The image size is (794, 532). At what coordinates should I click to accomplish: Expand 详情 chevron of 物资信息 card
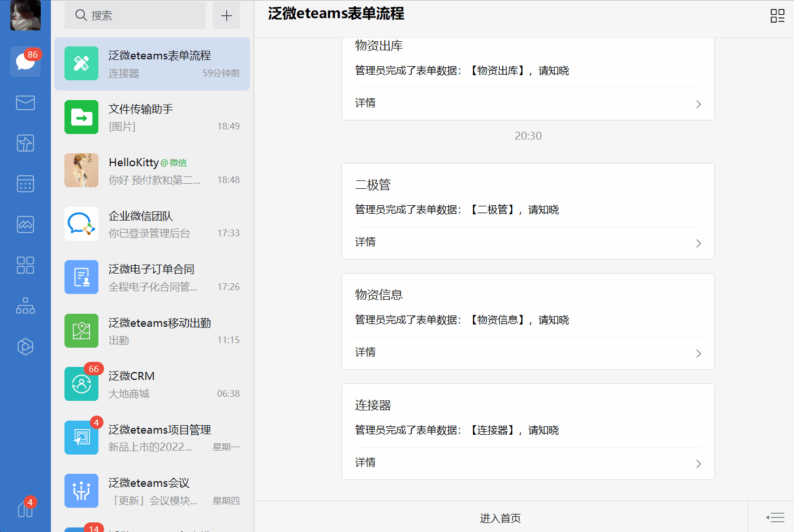[x=698, y=353]
